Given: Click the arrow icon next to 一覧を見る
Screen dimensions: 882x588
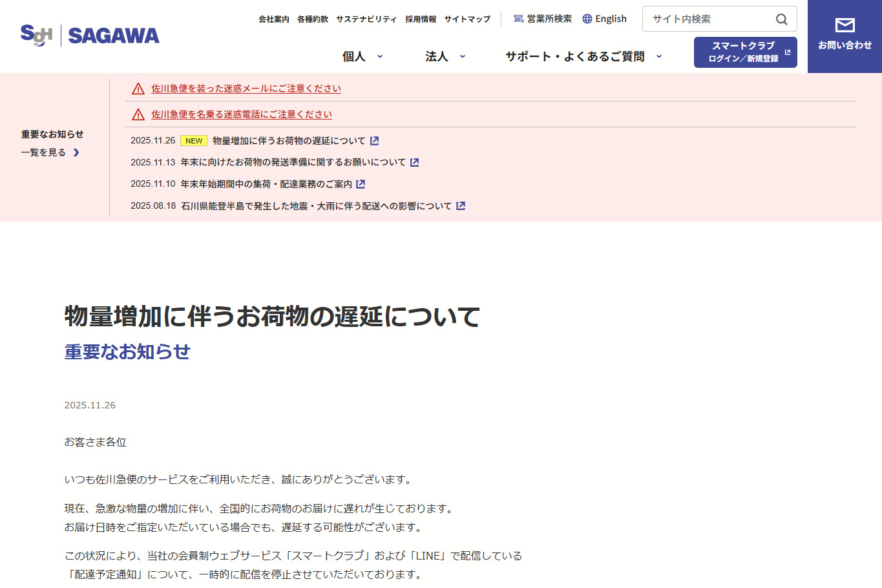Looking at the screenshot, I should point(76,152).
